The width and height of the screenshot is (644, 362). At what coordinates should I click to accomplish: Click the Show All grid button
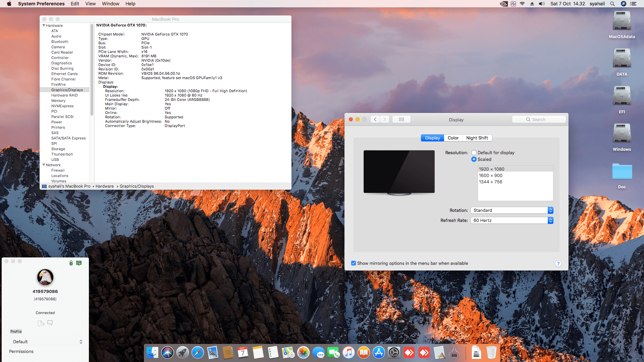point(401,119)
